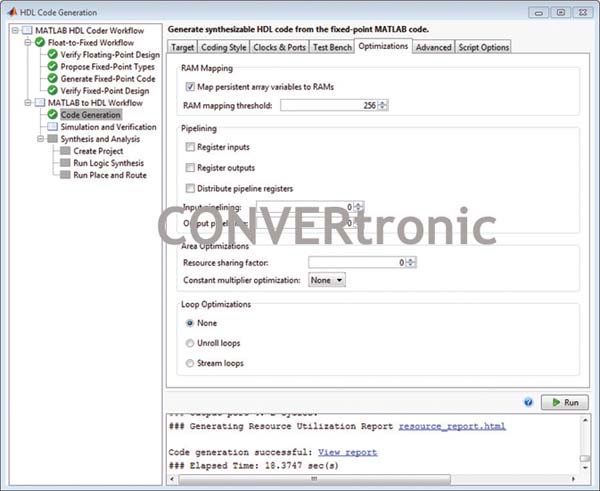Click the gray icon beside Run Logic Synthesis
600x491 pixels.
65,163
